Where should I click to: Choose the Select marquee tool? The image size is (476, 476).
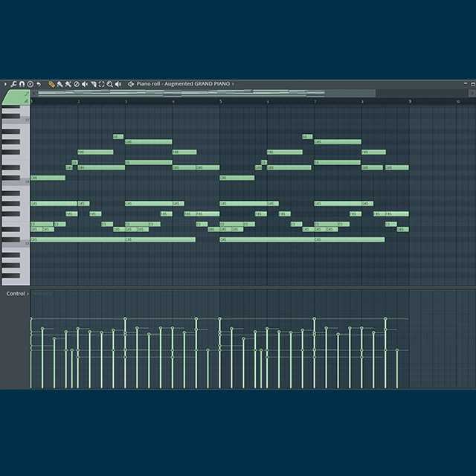pyautogui.click(x=101, y=84)
